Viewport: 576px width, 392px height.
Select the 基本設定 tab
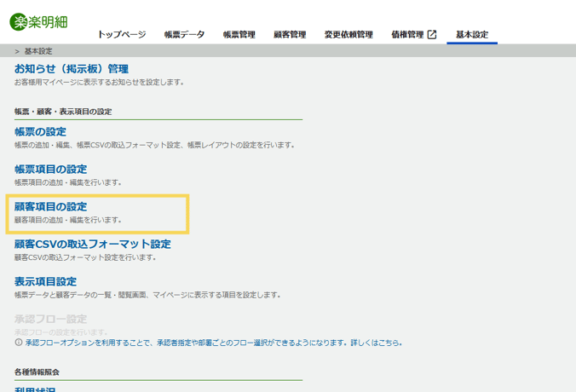(472, 35)
